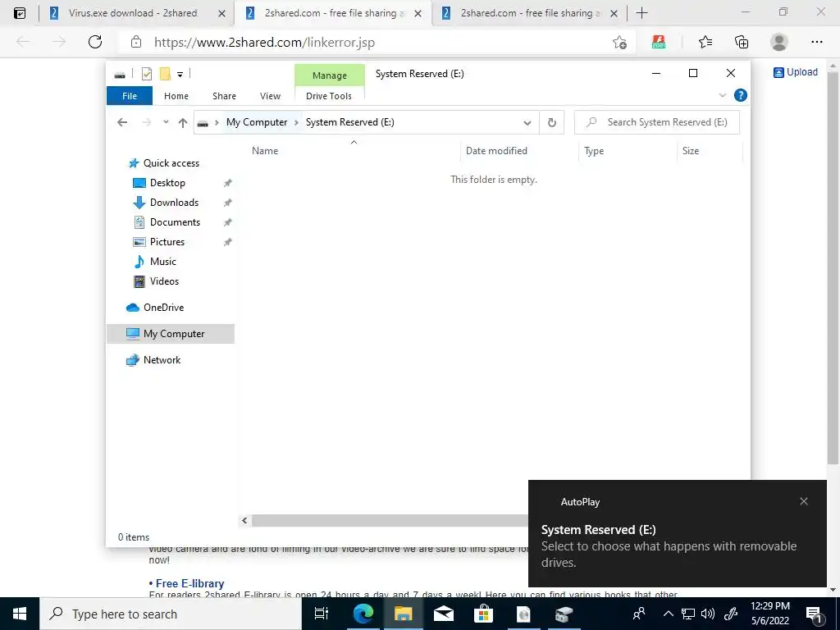The height and width of the screenshot is (630, 840).
Task: Click My Computer in the address bar
Action: [257, 122]
